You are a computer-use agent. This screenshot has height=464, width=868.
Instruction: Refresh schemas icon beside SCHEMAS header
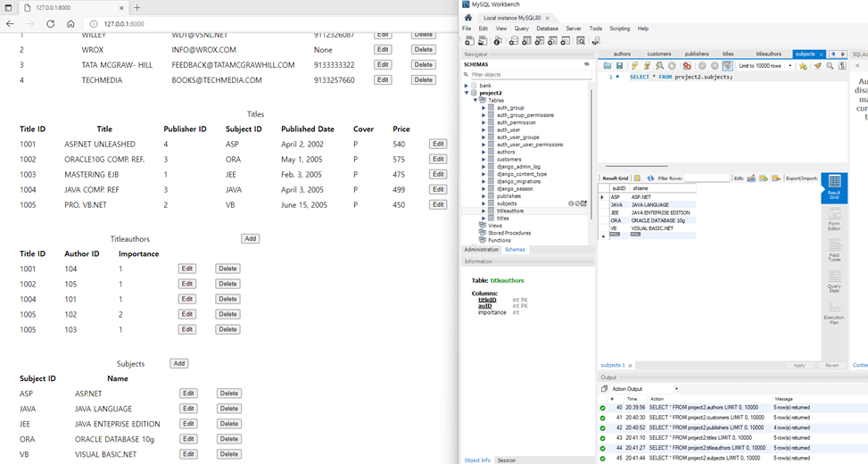click(x=587, y=64)
